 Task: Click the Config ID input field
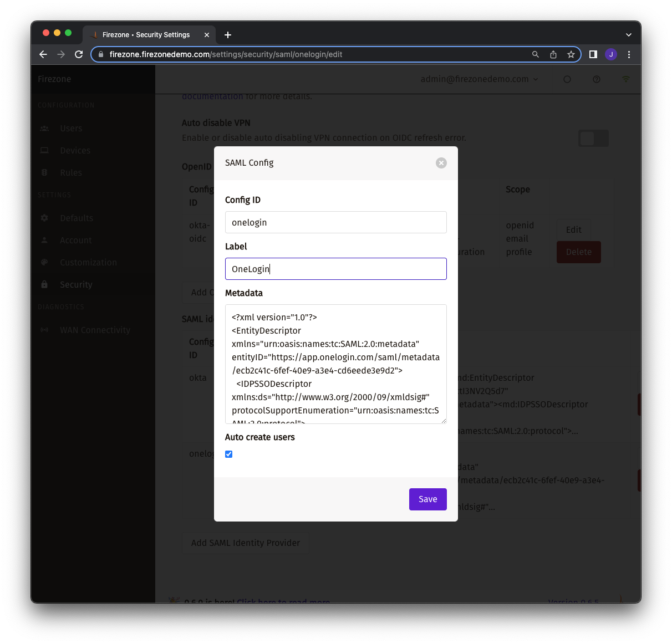(336, 222)
